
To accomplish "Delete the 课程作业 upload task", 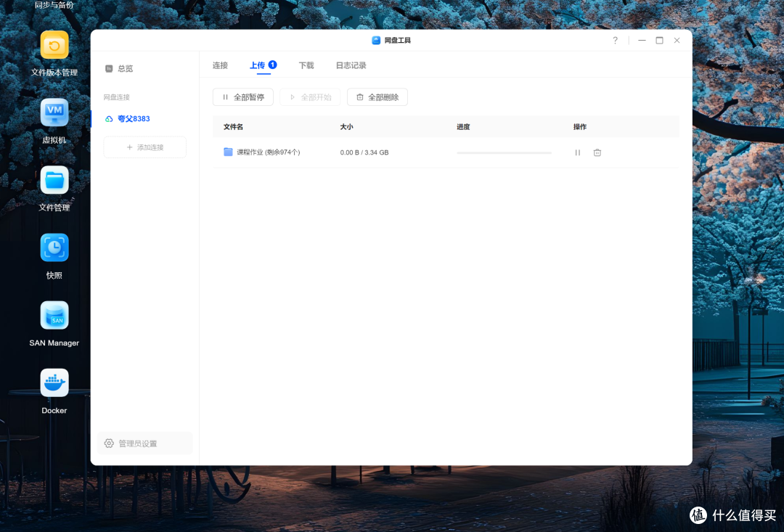I will tap(597, 152).
